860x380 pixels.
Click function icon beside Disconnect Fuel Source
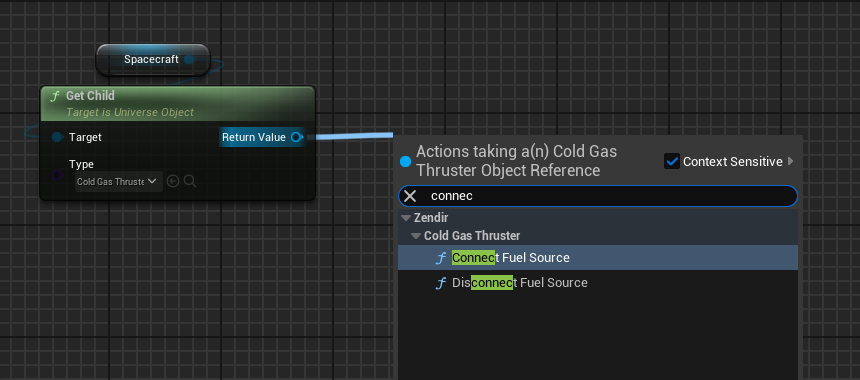[x=440, y=283]
